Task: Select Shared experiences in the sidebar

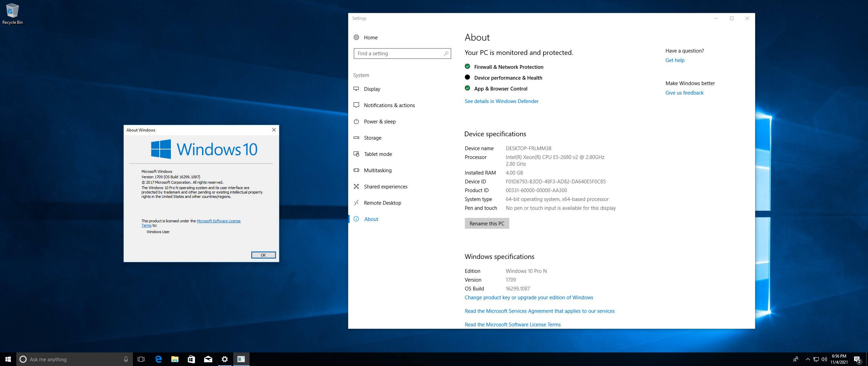Action: pos(386,186)
